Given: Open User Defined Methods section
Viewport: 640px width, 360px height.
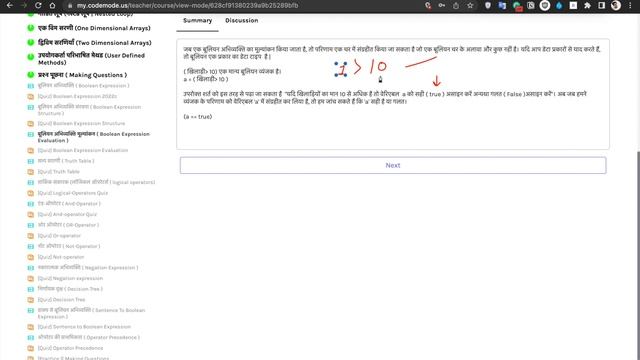Looking at the screenshot, I should pos(91,59).
